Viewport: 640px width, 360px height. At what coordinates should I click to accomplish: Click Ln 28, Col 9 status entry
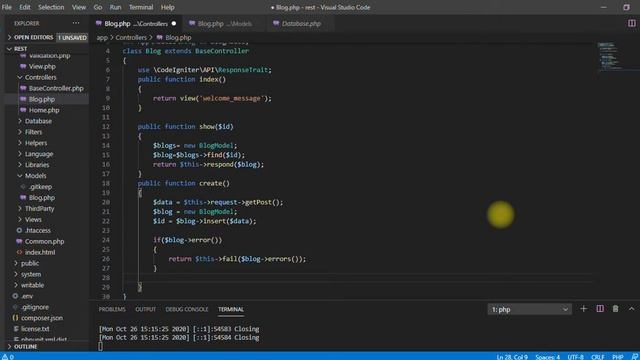click(512, 357)
